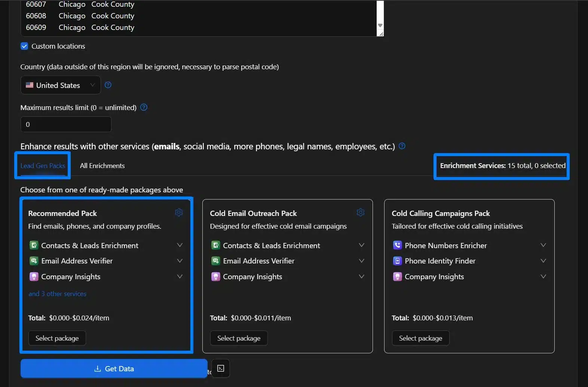Click help icon next to country dropdown
The height and width of the screenshot is (387, 588).
[108, 85]
